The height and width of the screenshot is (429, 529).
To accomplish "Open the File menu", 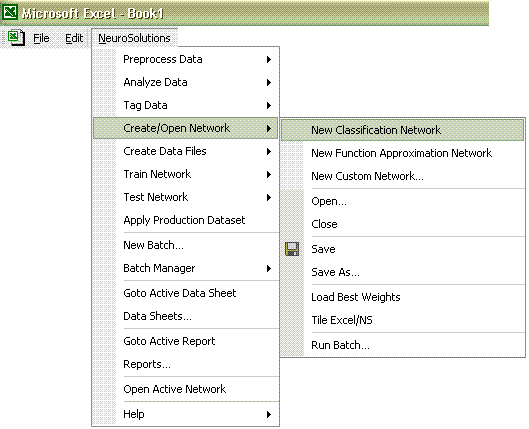I will coord(41,38).
